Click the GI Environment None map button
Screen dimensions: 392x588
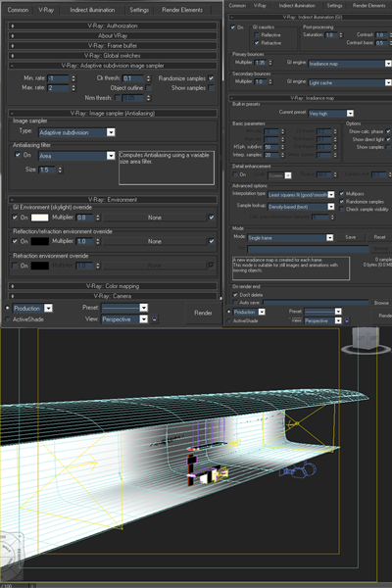click(155, 218)
